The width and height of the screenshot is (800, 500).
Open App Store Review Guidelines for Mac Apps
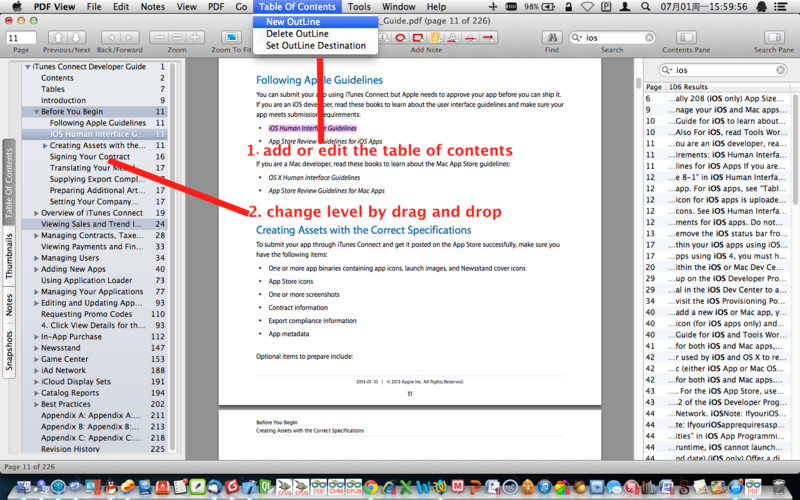click(x=327, y=191)
